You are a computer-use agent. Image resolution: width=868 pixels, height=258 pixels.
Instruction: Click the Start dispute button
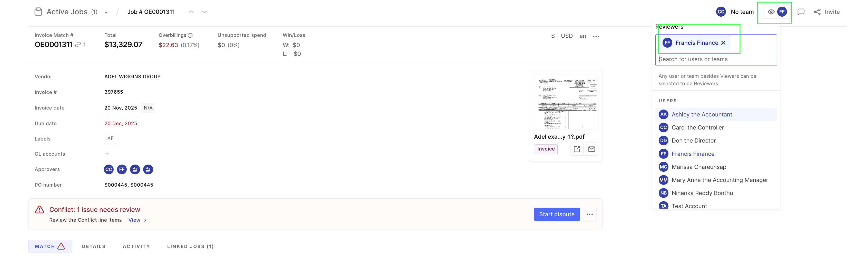click(556, 214)
